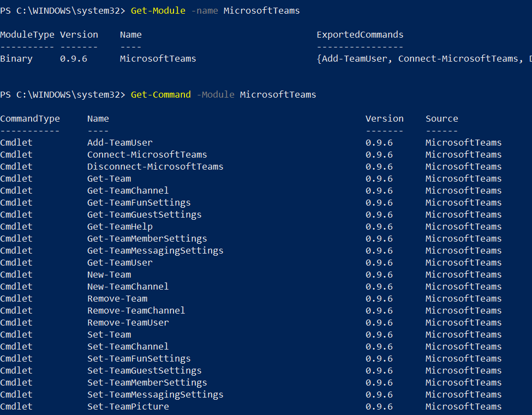
Task: Click the MicrosoftTeams argument after -Module
Action: coord(278,94)
